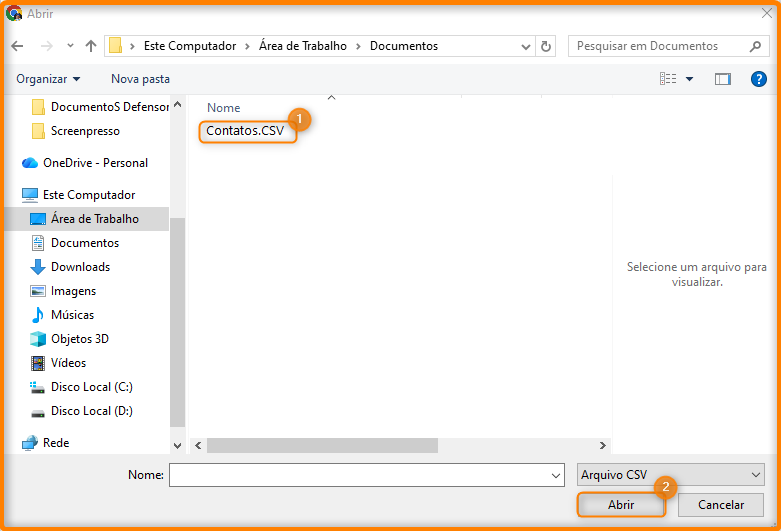Open the Organizar dropdown menu

[x=48, y=79]
